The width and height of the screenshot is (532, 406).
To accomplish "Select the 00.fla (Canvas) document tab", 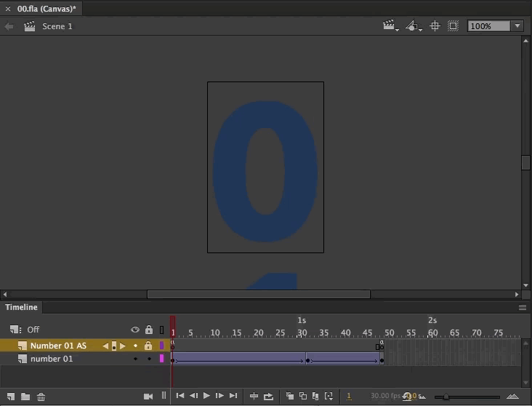I will pyautogui.click(x=47, y=9).
